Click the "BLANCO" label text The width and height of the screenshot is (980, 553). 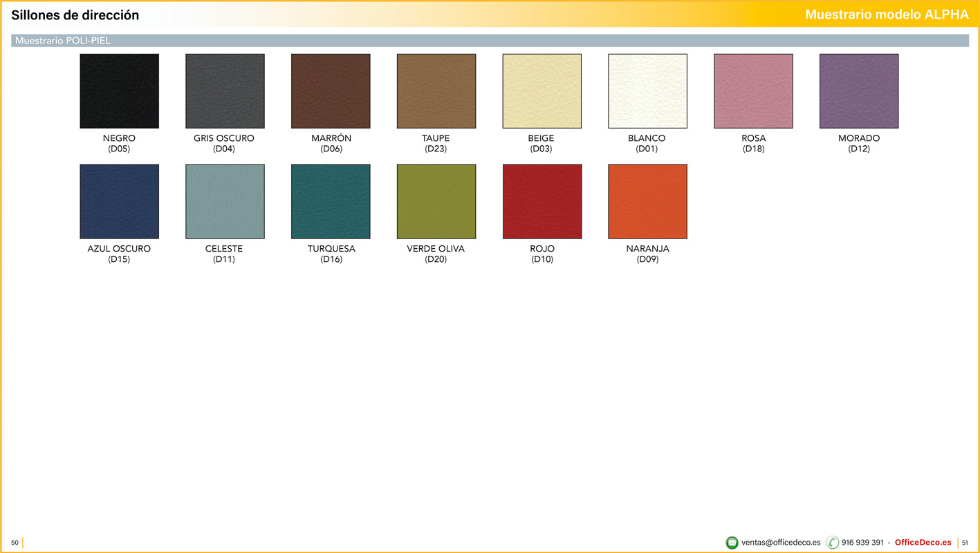647,138
